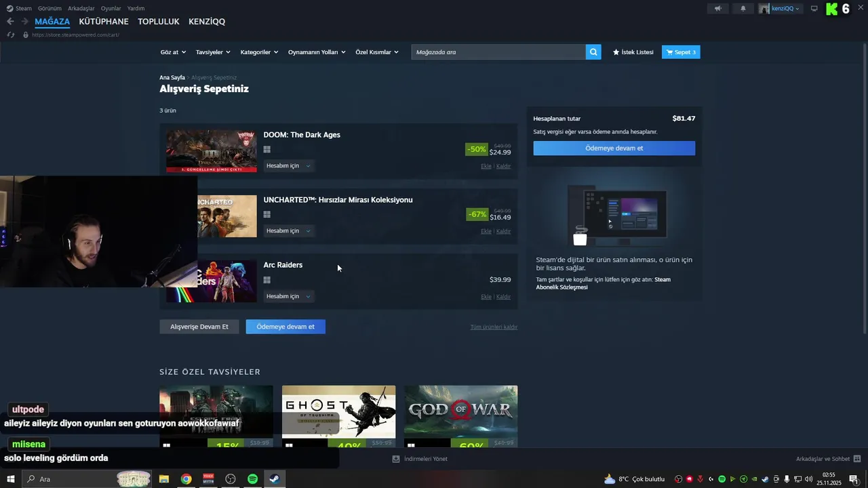Click Alışverişe Devam Et button

click(199, 327)
